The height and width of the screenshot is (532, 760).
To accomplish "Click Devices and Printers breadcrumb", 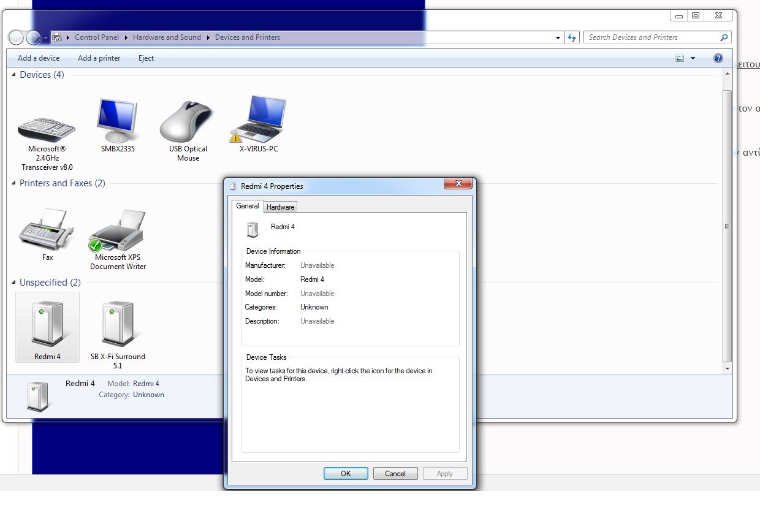I will (248, 37).
